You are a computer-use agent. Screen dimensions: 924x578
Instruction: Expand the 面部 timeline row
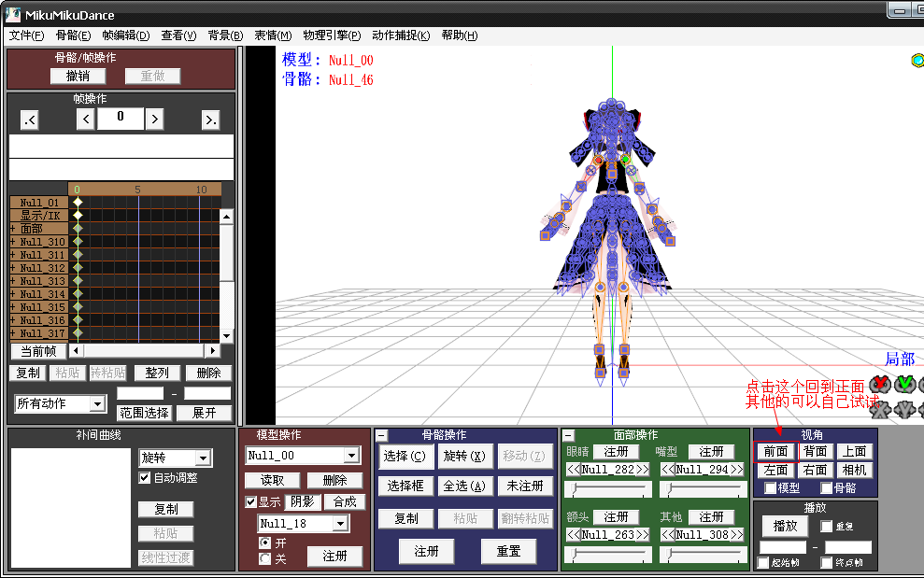[12, 229]
